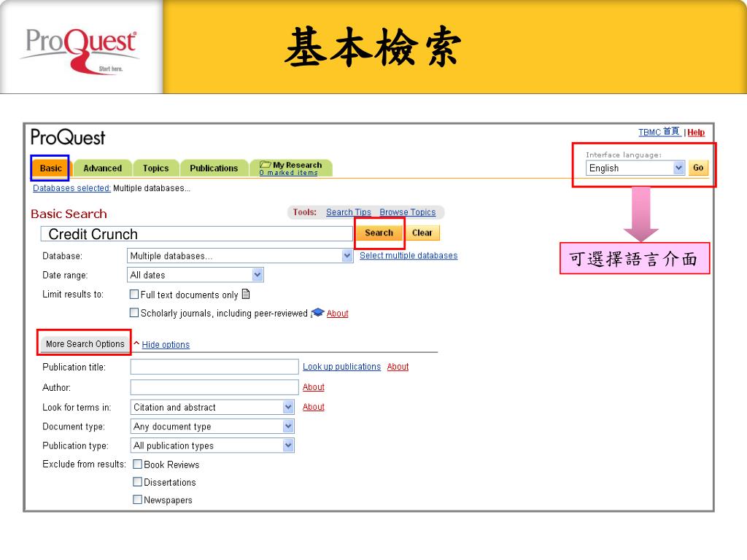The image size is (747, 560).
Task: Switch to the Advanced tab
Action: point(102,168)
